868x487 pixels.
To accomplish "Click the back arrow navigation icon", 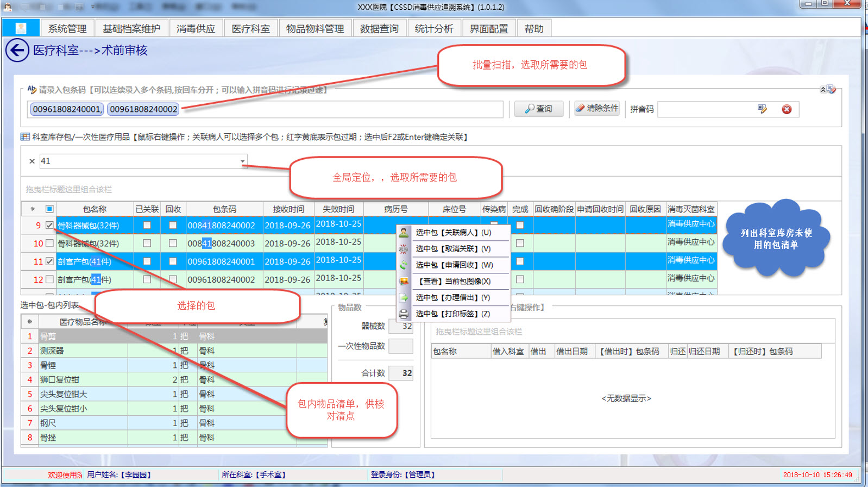I will click(x=17, y=51).
